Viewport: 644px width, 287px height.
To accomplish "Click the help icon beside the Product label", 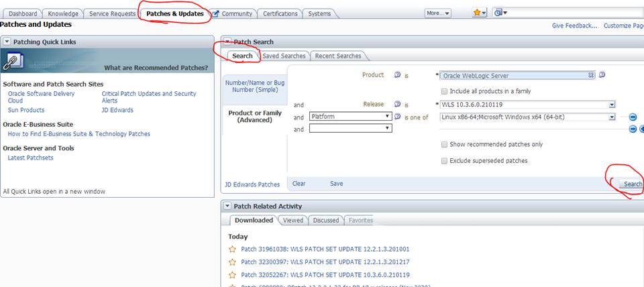I will click(x=397, y=75).
